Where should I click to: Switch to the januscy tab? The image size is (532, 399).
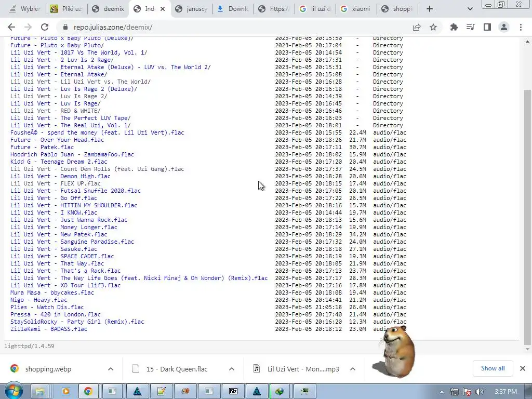191,9
